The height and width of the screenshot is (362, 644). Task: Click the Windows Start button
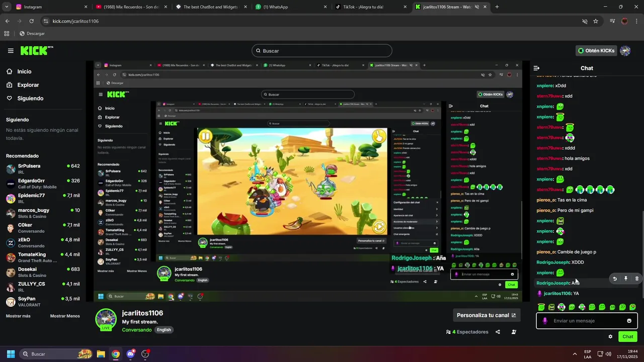tap(11, 354)
